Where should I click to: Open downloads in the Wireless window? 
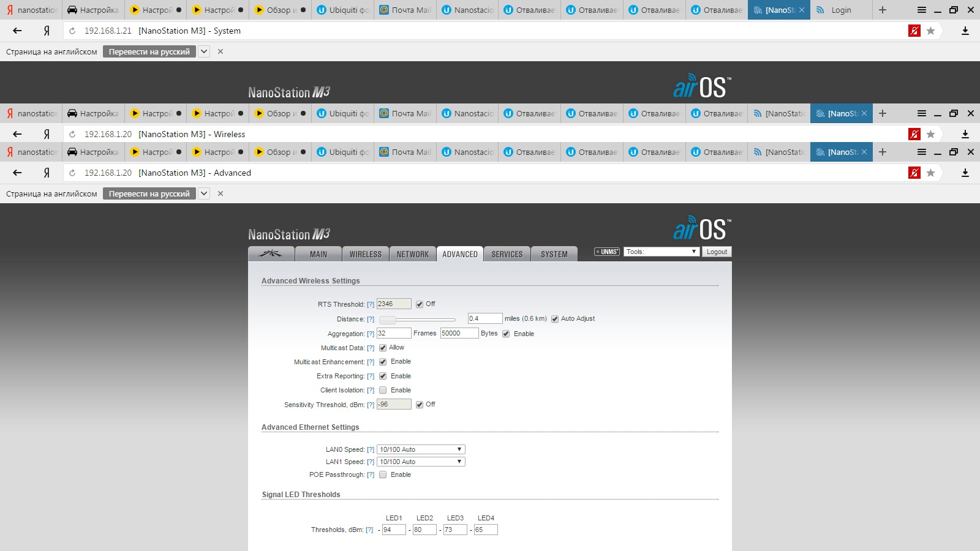tap(965, 134)
